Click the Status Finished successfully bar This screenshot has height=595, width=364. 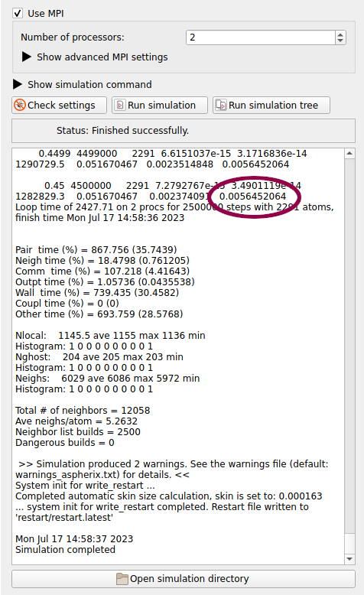click(x=184, y=131)
